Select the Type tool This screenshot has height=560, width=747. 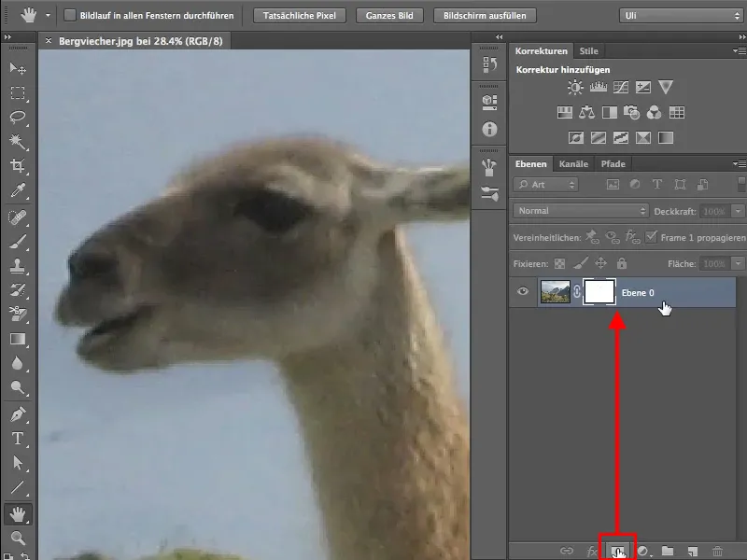click(x=18, y=439)
